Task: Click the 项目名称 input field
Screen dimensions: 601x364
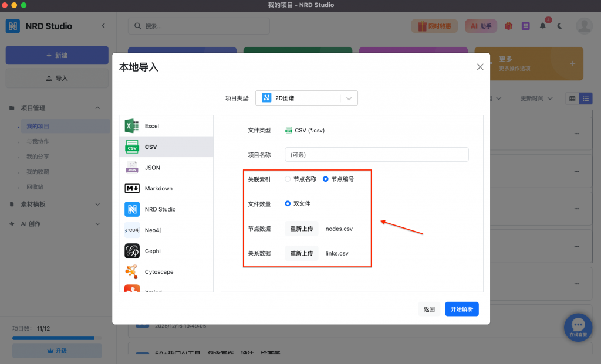Action: coord(376,155)
